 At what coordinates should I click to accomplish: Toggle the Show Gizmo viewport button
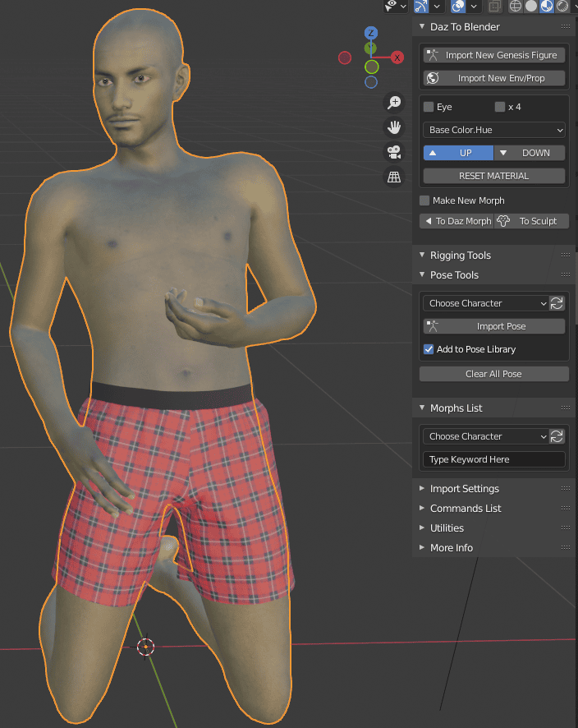420,6
